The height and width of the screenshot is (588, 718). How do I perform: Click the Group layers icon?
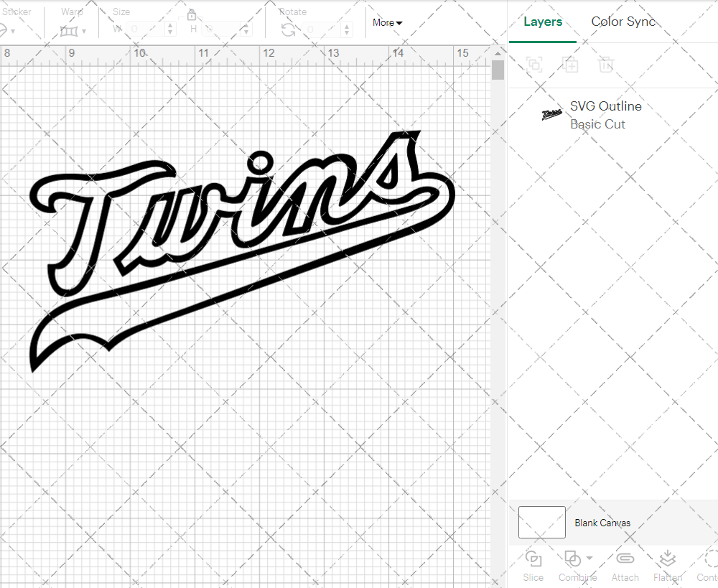[534, 65]
